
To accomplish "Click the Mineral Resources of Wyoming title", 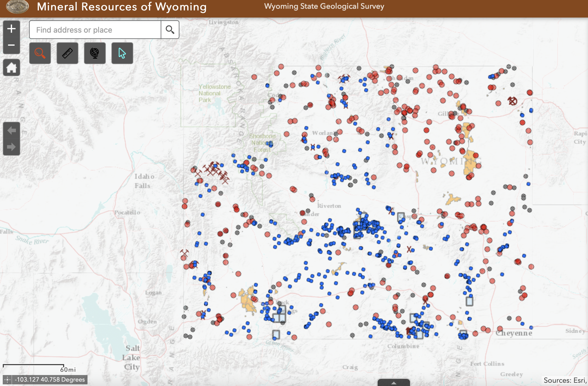I will pyautogui.click(x=122, y=7).
